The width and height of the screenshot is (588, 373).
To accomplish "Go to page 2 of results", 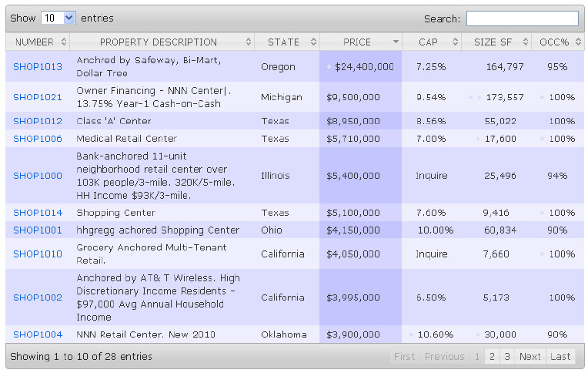I will coord(492,356).
